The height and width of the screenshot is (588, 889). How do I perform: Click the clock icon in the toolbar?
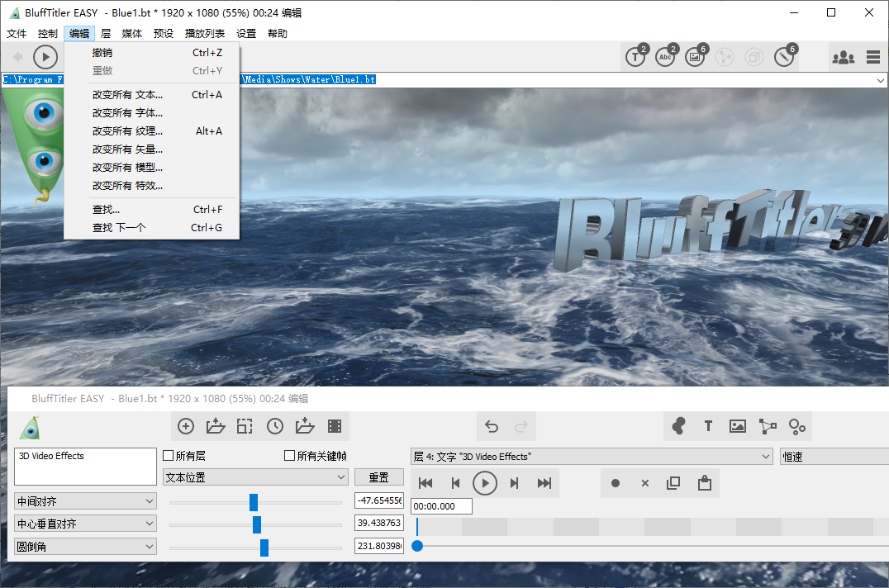coord(274,426)
